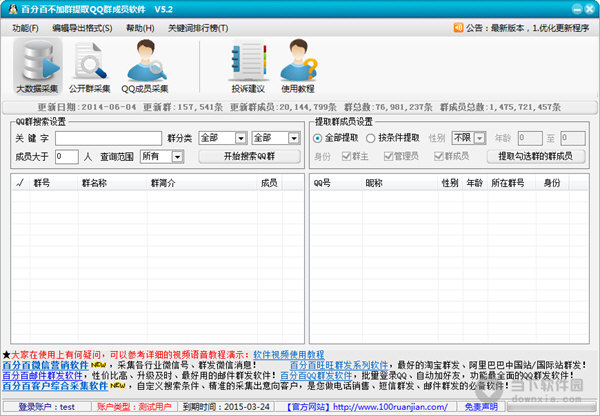This screenshot has width=600, height=416.
Task: Open the 大数据采集 big data collection tool
Action: tap(38, 67)
